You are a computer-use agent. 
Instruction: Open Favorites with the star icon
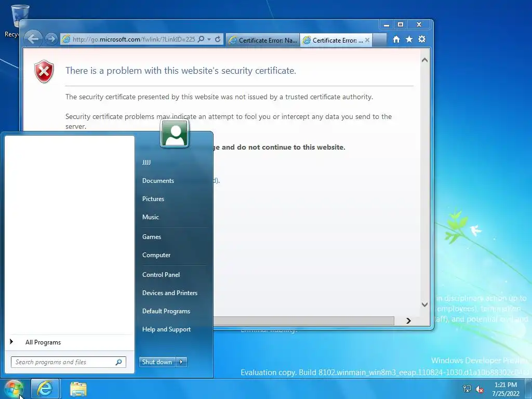coord(409,39)
